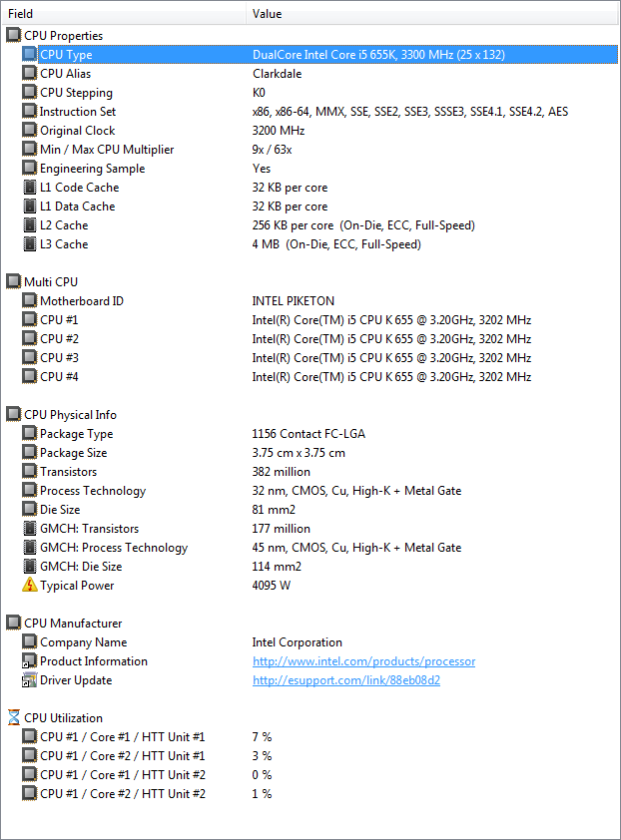Select the CPU Utilization group heading
The width and height of the screenshot is (621, 840).
63,718
